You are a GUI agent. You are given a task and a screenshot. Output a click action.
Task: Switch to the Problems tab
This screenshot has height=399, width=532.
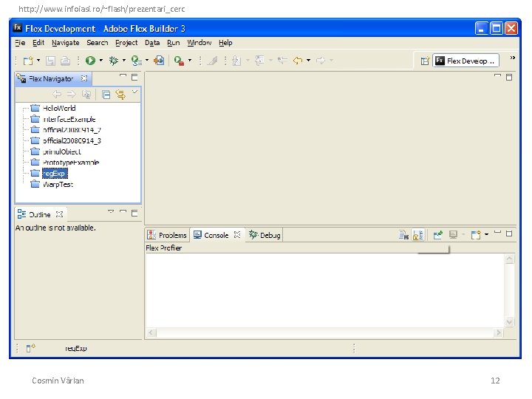tap(167, 235)
